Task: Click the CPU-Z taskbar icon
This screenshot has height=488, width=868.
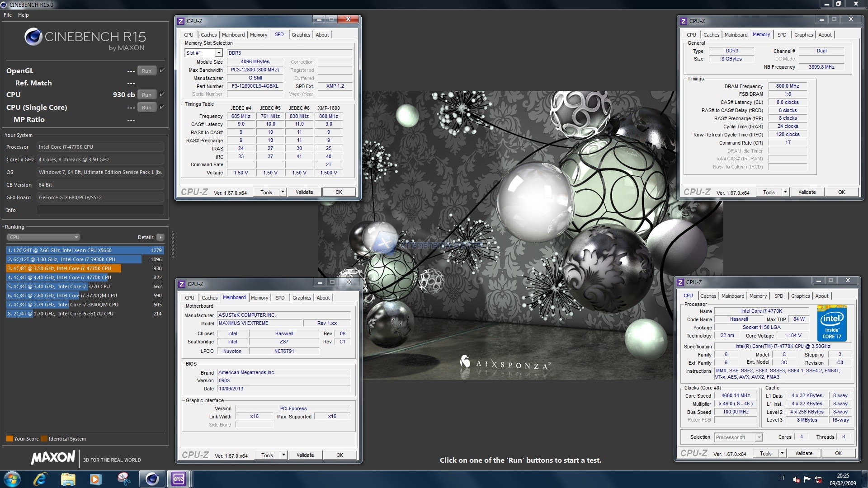Action: coord(179,479)
